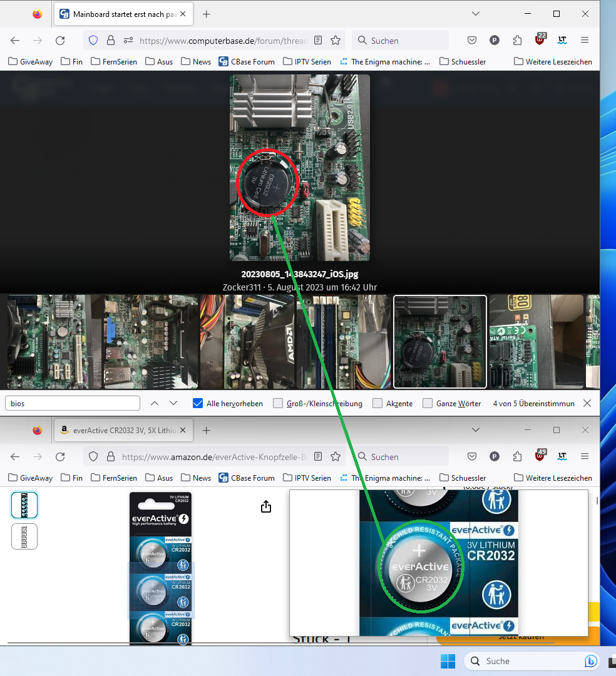The width and height of the screenshot is (616, 676).
Task: Open the hamburger menu in Amazon window
Action: click(x=585, y=456)
